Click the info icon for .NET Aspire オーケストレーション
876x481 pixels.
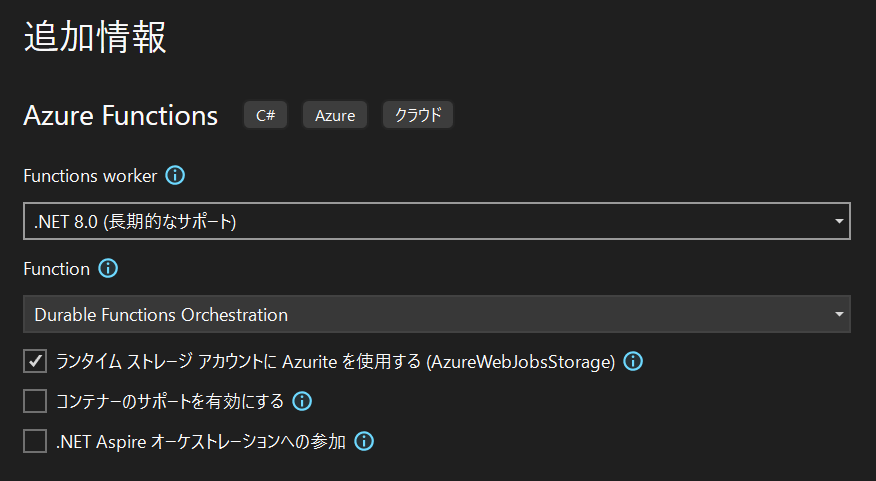[364, 441]
